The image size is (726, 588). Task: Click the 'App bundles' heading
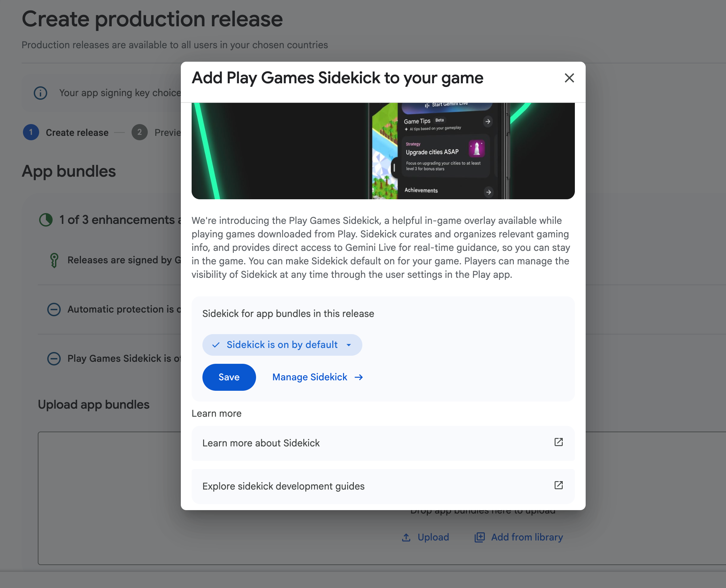(69, 171)
